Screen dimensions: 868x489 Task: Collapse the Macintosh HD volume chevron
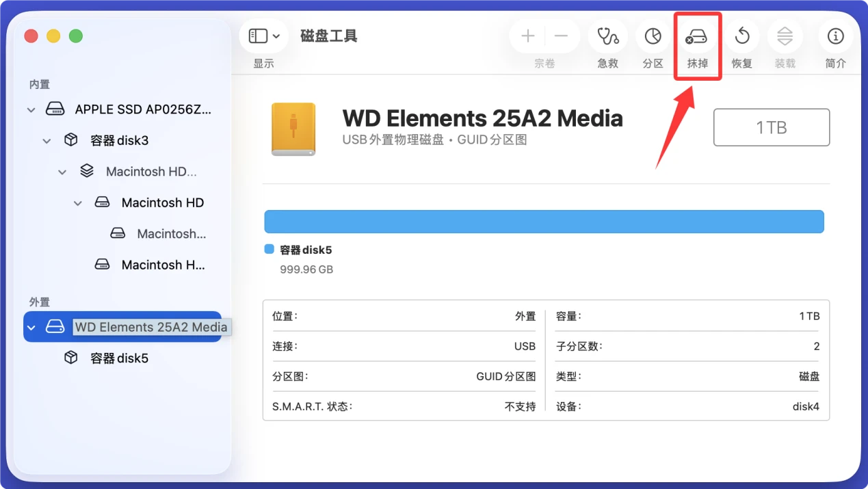tap(78, 203)
